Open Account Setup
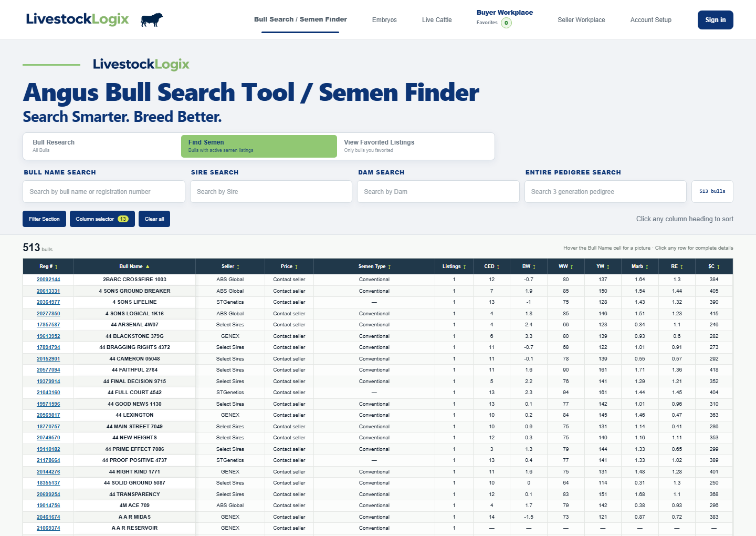Screen dimensions: 756x536 click(x=651, y=20)
